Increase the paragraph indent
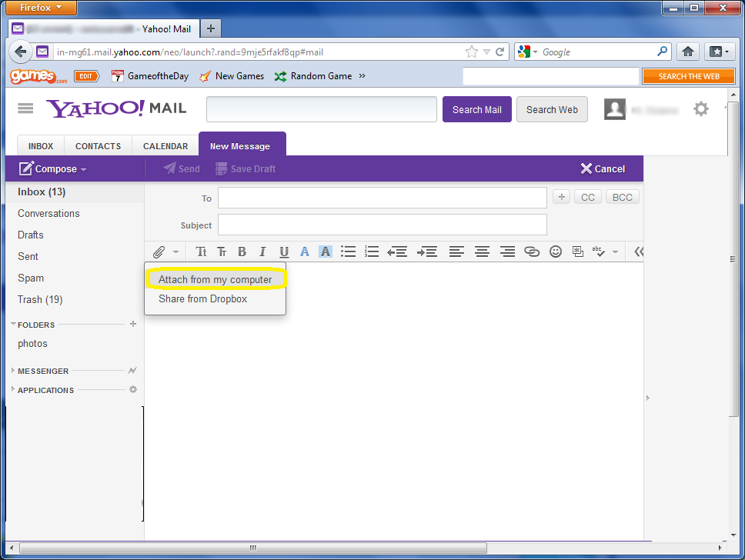Screen dimensions: 745x560 [x=426, y=252]
